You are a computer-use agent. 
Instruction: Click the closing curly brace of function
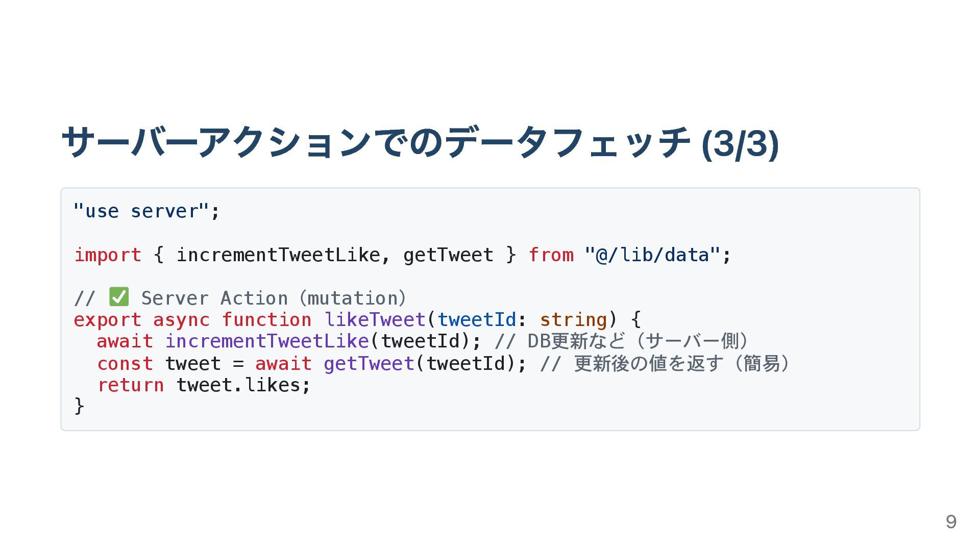tap(79, 406)
